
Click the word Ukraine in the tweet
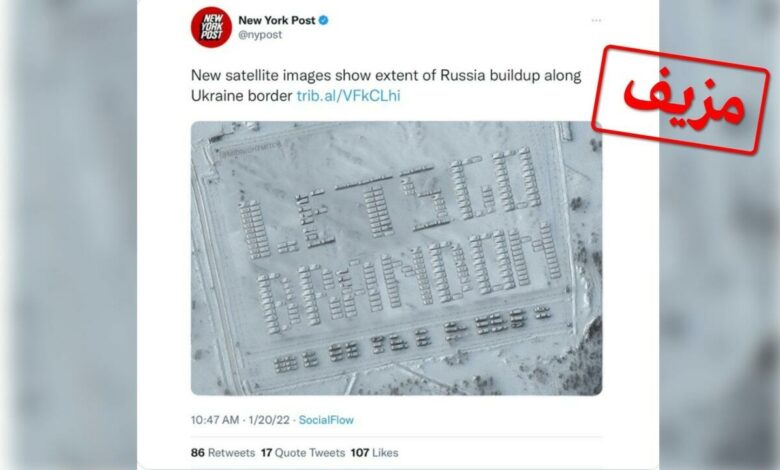coord(216,95)
